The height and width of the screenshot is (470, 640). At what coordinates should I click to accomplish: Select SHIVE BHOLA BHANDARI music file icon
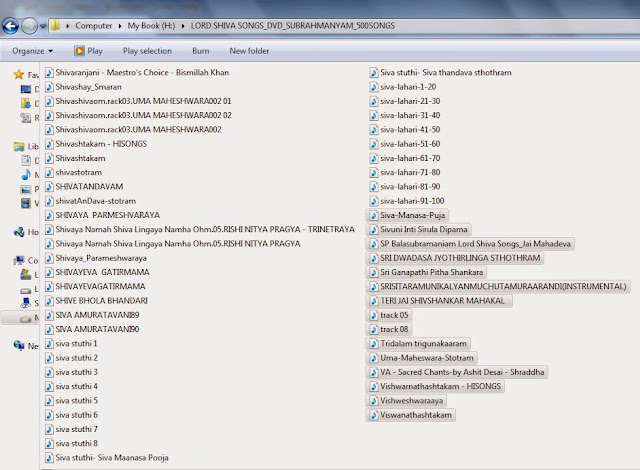(x=49, y=301)
